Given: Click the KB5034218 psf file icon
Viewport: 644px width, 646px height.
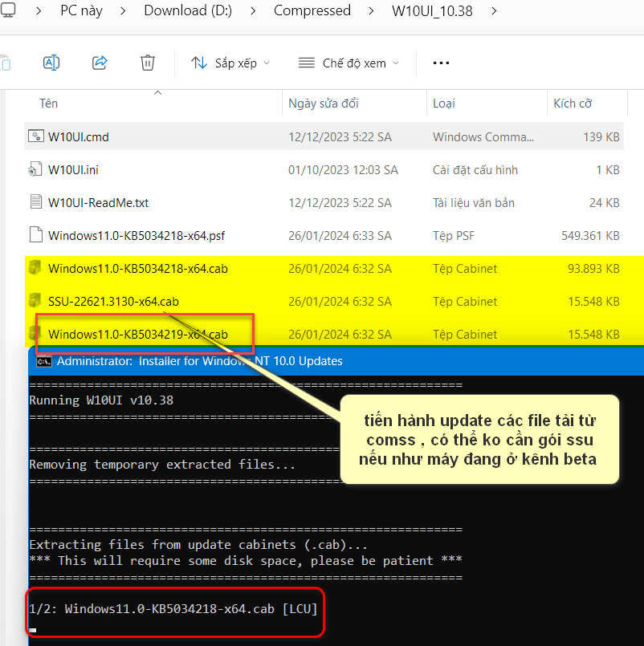Looking at the screenshot, I should click(36, 235).
